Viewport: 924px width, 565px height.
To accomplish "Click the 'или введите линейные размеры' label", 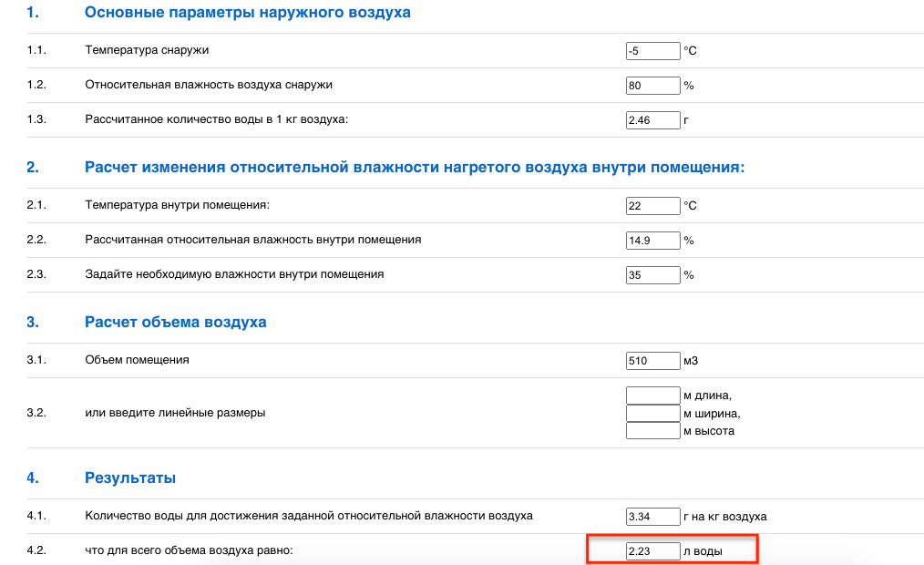I will (175, 413).
